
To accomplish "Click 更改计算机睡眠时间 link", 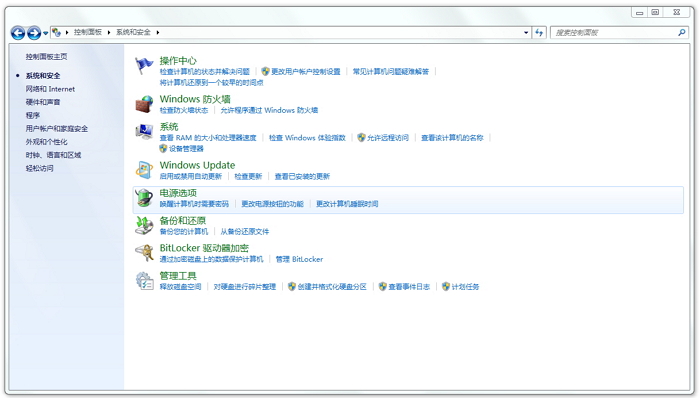I will [347, 204].
